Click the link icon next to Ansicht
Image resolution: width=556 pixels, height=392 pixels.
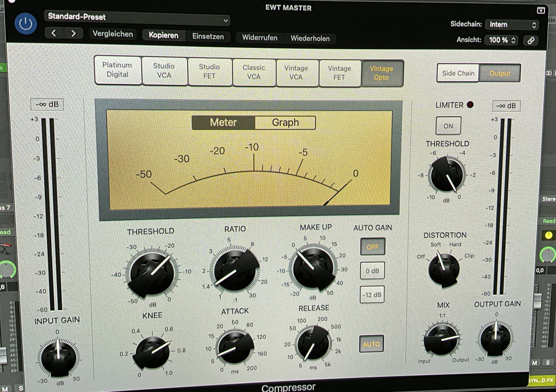(531, 41)
